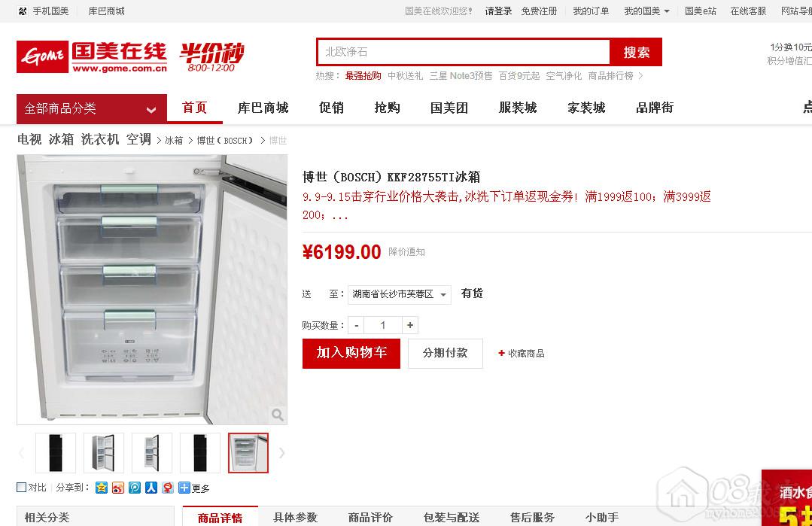
Task: Go to 国美团 in navigation bar
Action: click(449, 108)
